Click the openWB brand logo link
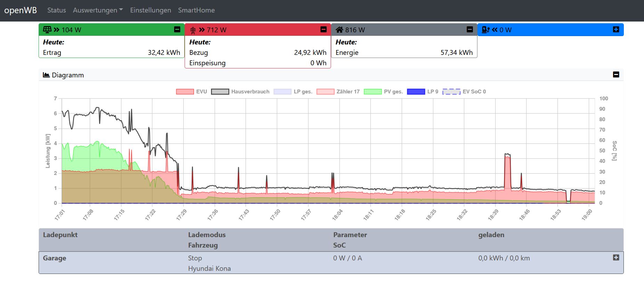The width and height of the screenshot is (644, 284). 21,10
